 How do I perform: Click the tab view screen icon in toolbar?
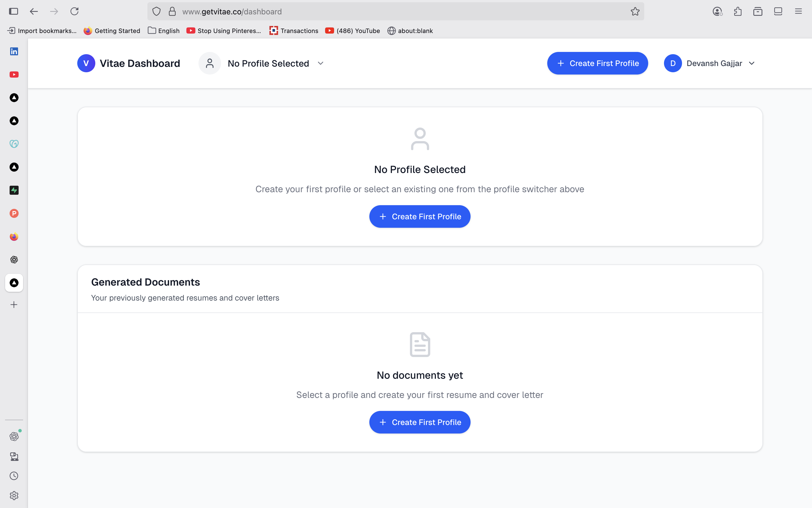coord(778,11)
